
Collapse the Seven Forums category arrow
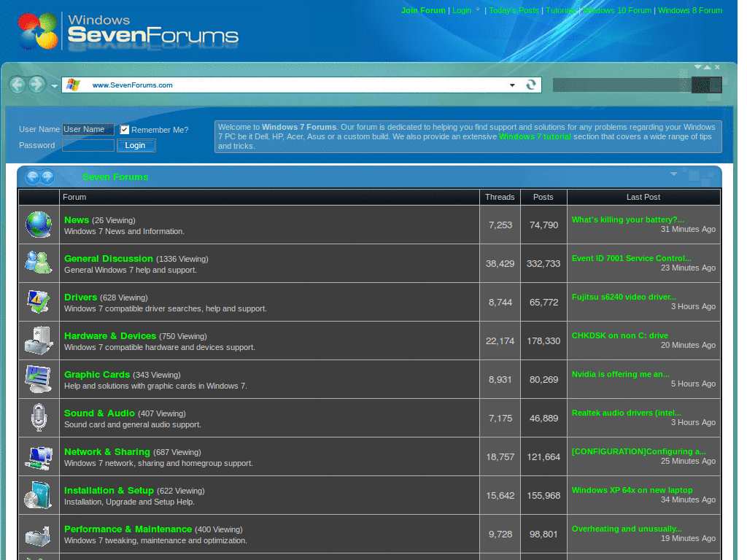(x=673, y=174)
